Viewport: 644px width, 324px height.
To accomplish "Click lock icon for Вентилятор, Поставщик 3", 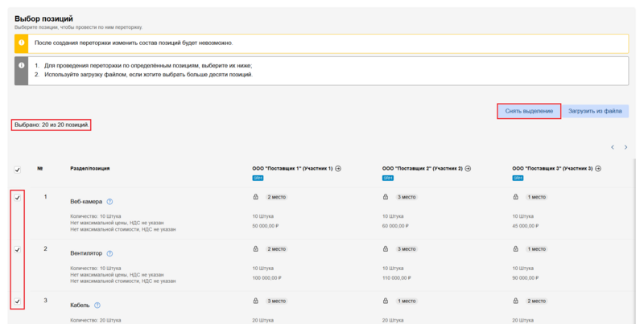I will click(x=515, y=249).
